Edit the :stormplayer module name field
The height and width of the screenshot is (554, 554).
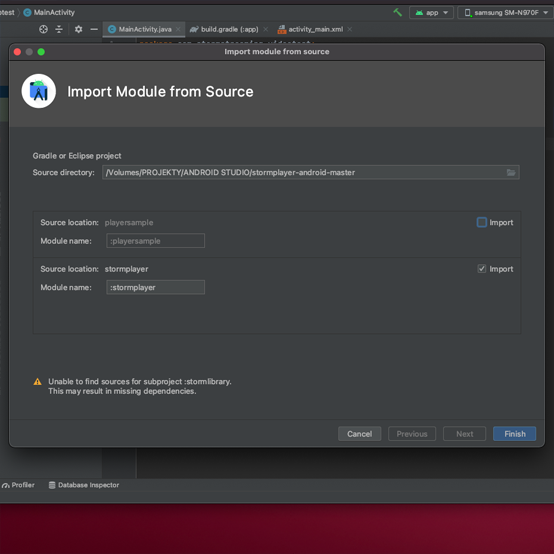pos(155,287)
